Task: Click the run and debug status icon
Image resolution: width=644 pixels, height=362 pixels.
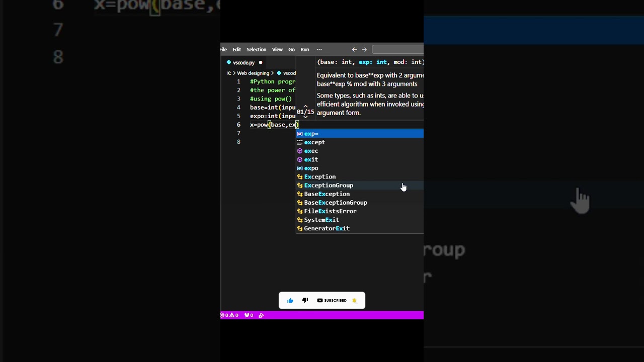Action: pyautogui.click(x=261, y=315)
